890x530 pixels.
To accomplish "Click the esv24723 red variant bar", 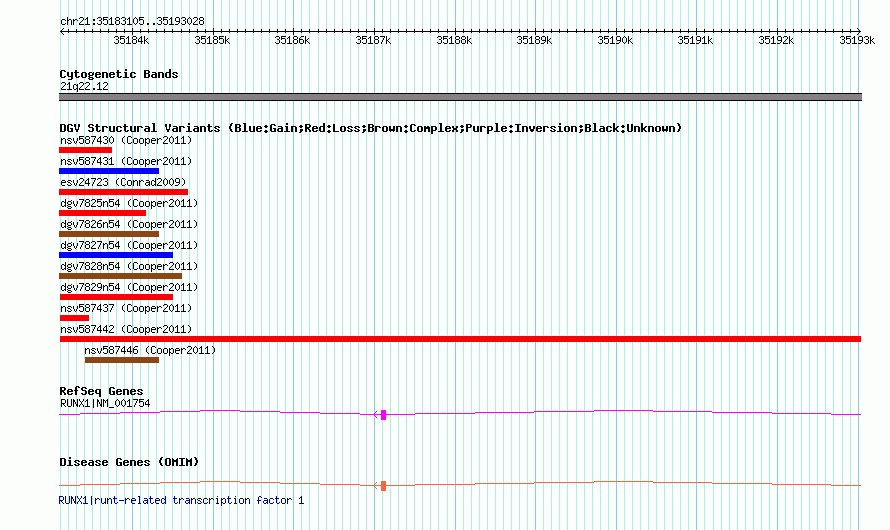I will (x=123, y=192).
